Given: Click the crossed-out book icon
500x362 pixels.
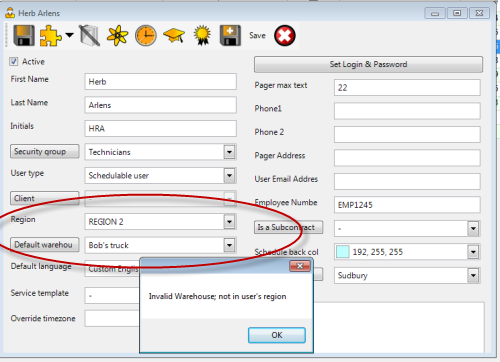Looking at the screenshot, I should 89,35.
